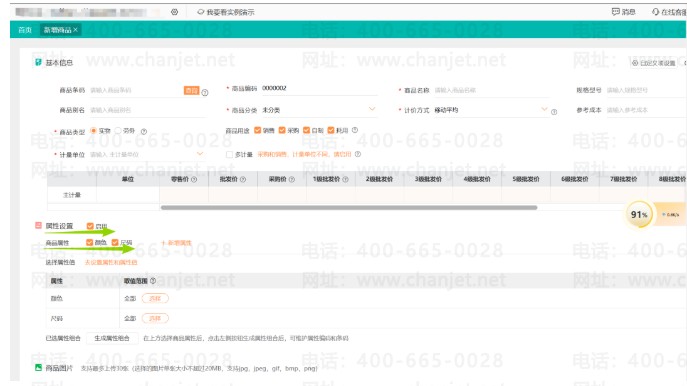Click the gear icon beside the company name
687x386 pixels.
point(174,12)
